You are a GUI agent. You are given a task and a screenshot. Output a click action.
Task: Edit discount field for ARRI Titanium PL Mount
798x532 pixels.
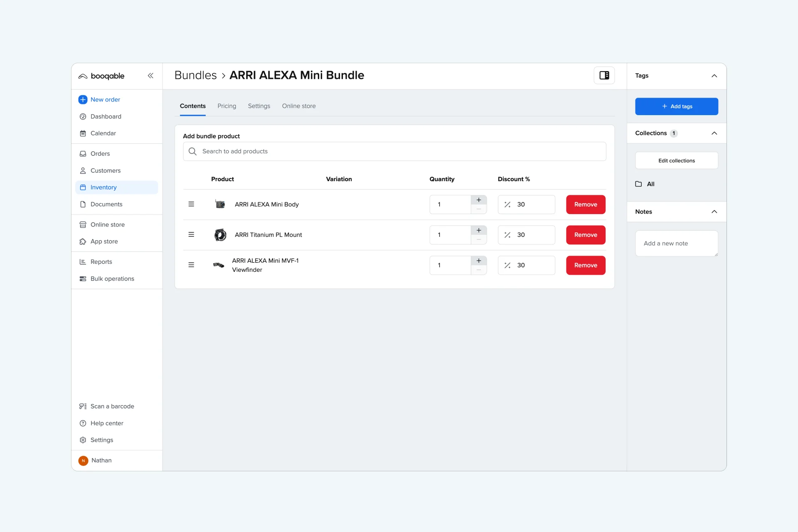[526, 235]
